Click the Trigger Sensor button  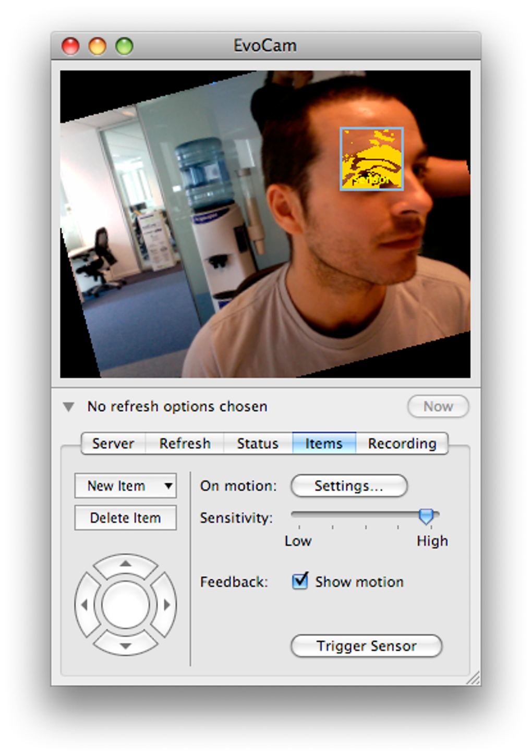pyautogui.click(x=366, y=646)
